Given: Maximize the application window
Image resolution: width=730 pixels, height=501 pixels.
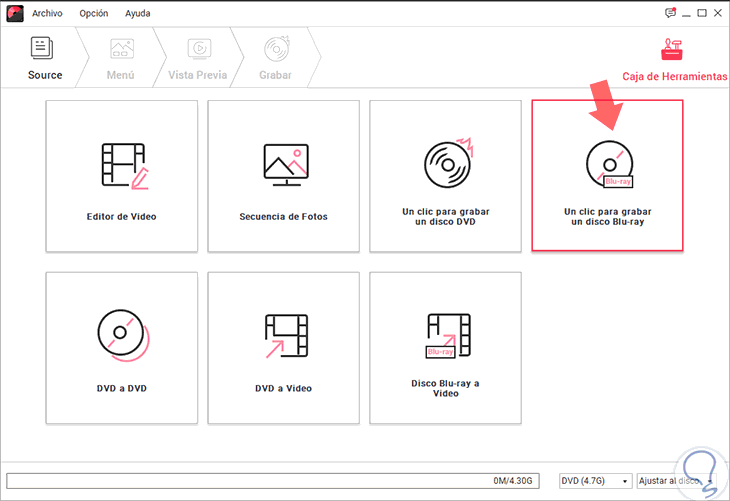Looking at the screenshot, I should pyautogui.click(x=702, y=13).
